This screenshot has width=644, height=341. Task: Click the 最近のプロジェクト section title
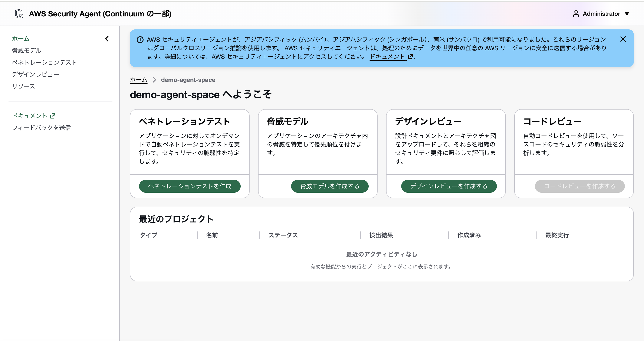tap(176, 219)
